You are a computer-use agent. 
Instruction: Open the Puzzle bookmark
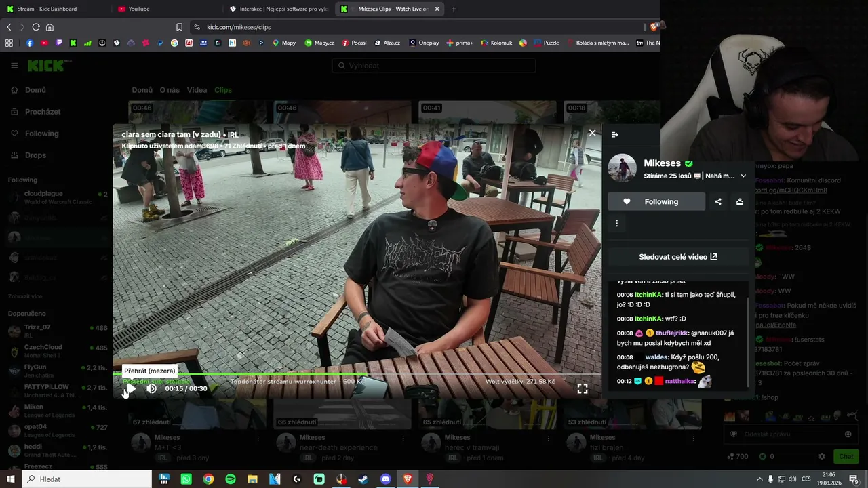point(547,43)
